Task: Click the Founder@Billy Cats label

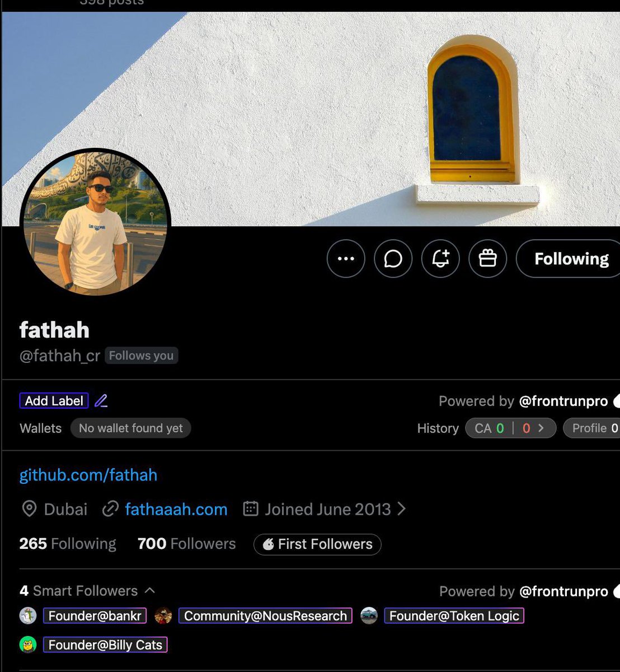Action: pos(105,645)
